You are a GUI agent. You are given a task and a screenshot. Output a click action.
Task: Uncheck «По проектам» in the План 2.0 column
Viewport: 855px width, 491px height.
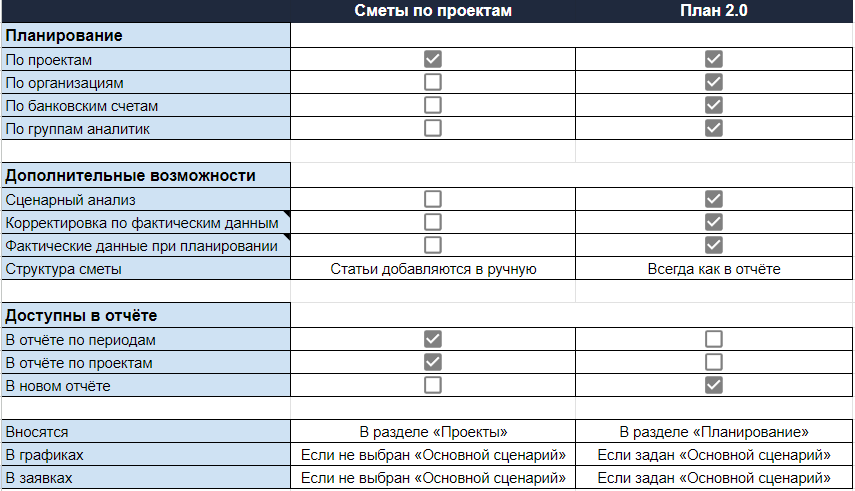click(x=714, y=59)
